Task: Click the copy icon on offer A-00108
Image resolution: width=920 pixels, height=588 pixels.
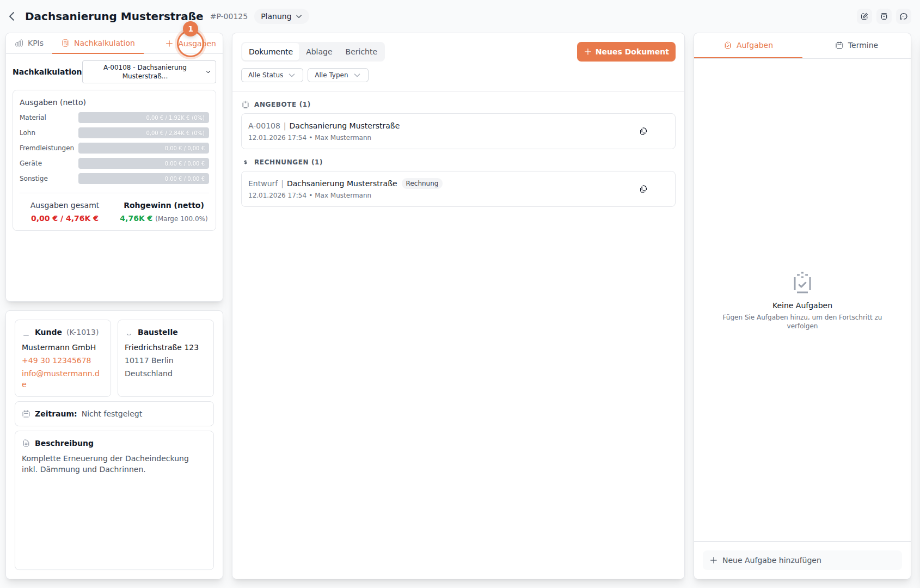Action: 643,131
